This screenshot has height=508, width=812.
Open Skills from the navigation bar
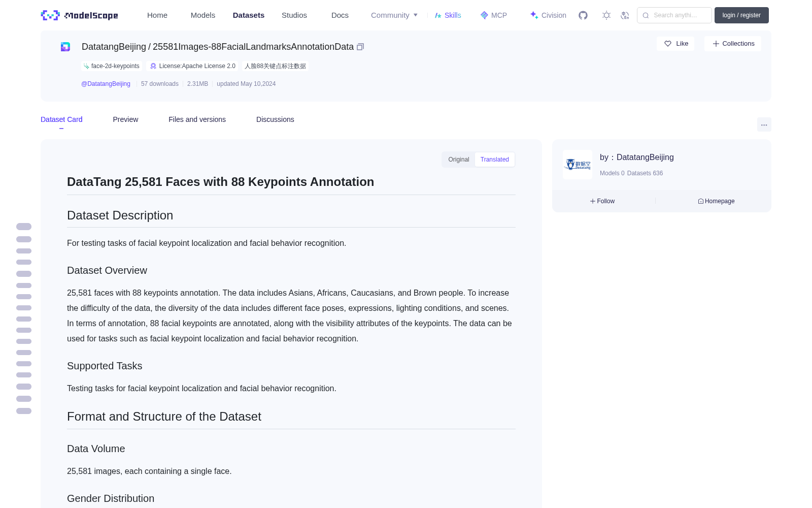[448, 15]
